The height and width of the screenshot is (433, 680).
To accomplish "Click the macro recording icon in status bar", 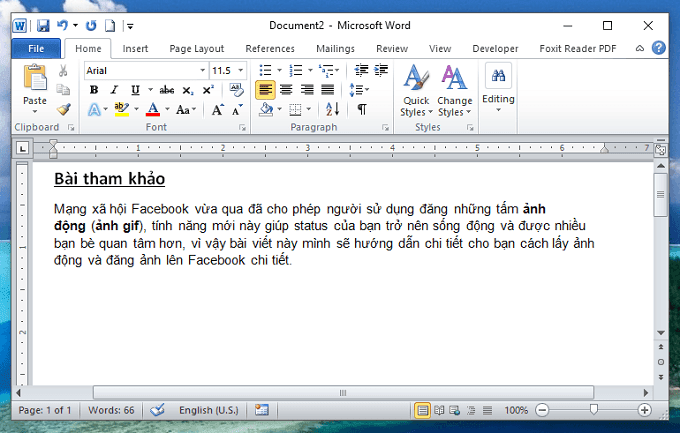I will pyautogui.click(x=262, y=410).
